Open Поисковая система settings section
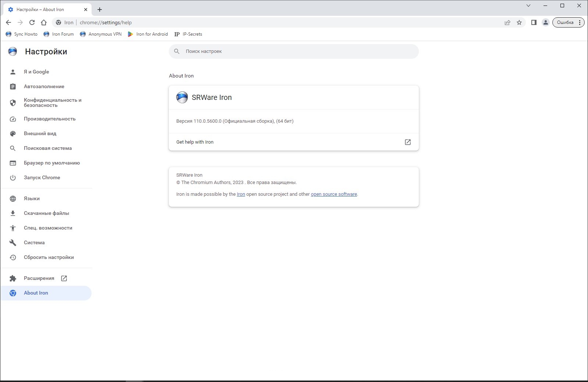 pyautogui.click(x=46, y=148)
